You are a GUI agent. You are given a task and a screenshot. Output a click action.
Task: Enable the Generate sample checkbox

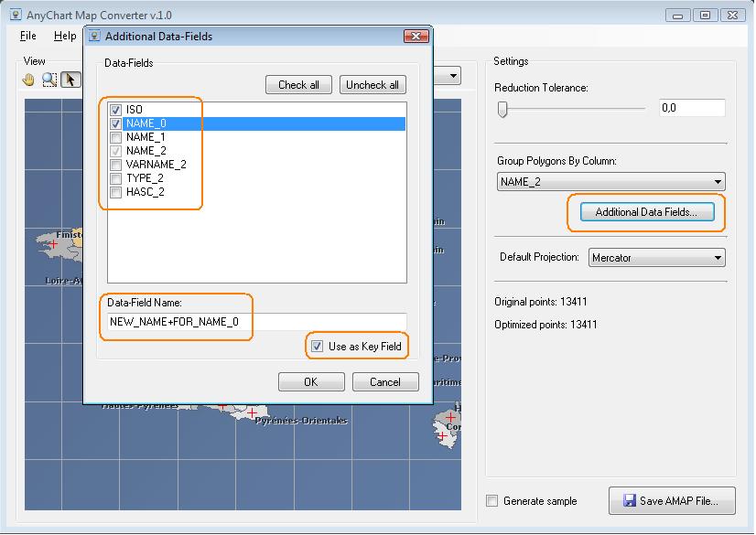492,501
